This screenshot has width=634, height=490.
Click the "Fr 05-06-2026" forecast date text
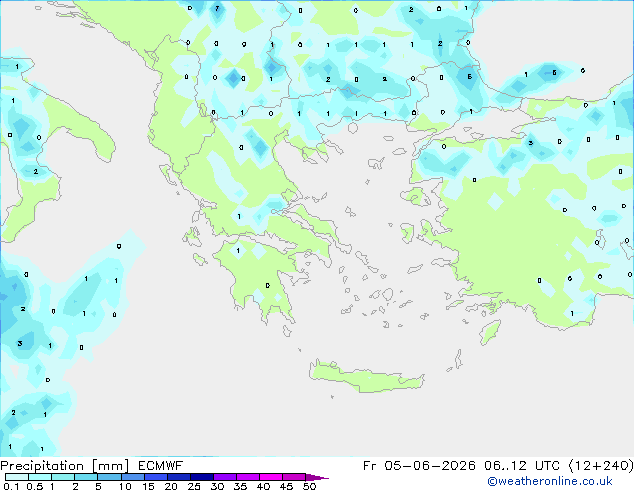click(x=419, y=466)
